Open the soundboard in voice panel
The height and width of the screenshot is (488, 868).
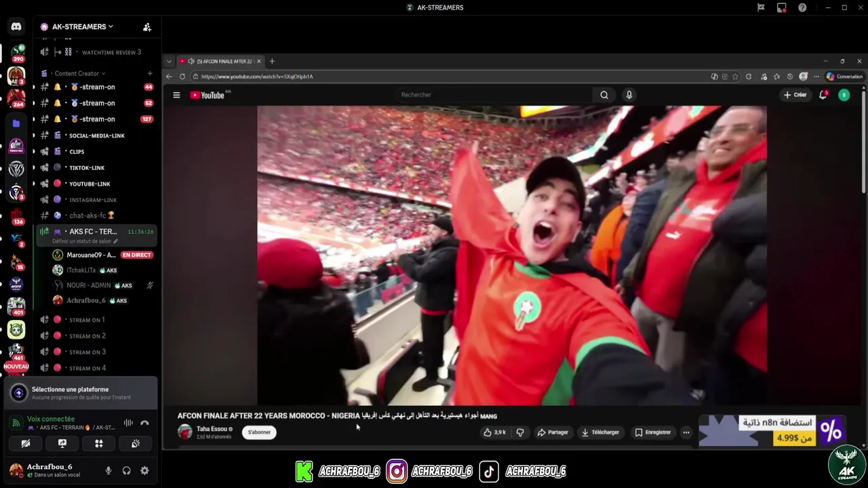point(136,444)
